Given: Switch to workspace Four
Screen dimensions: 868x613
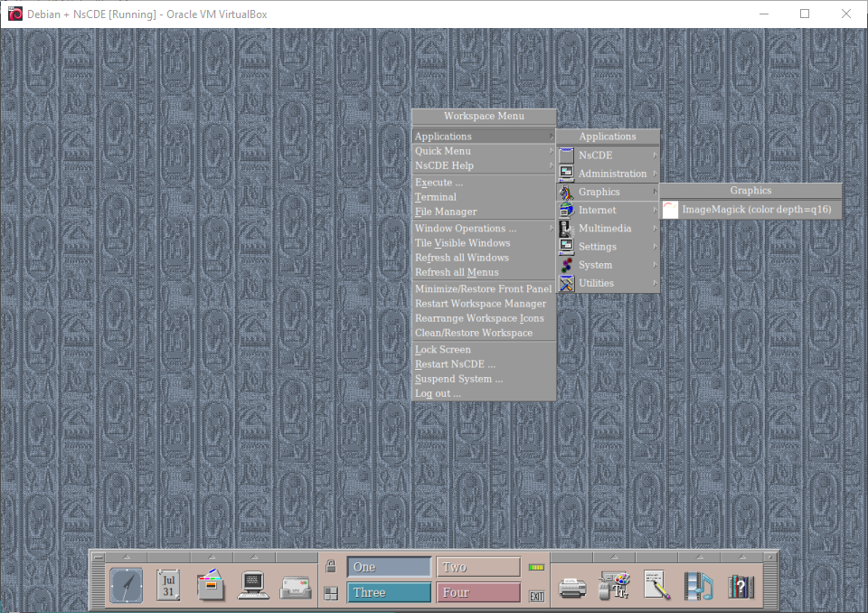Looking at the screenshot, I should (x=478, y=592).
